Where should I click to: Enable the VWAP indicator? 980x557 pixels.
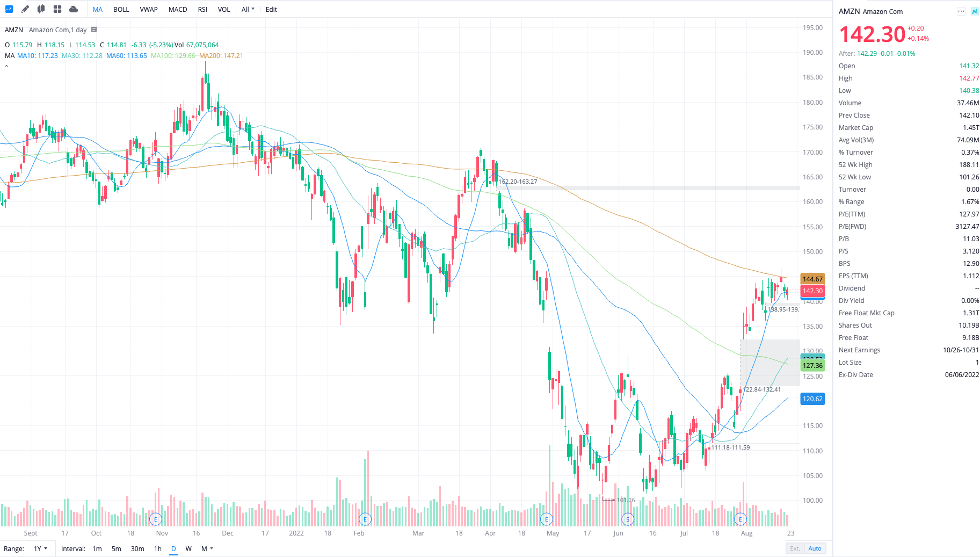click(x=149, y=9)
